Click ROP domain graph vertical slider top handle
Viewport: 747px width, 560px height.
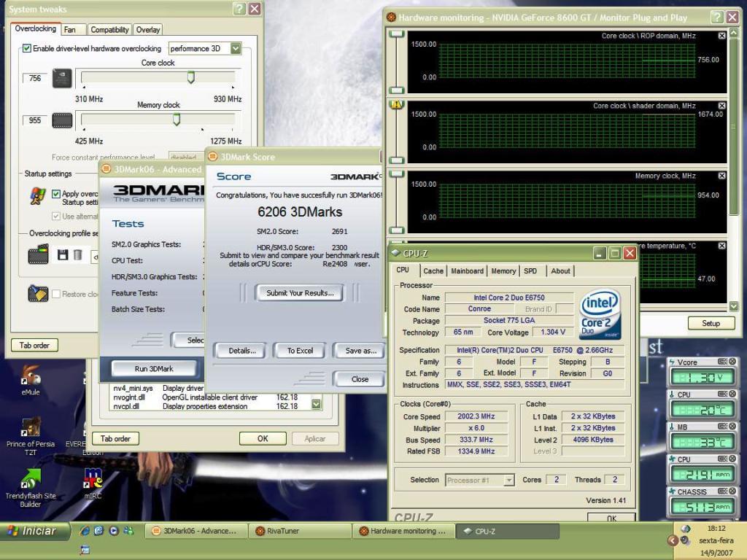tap(396, 34)
